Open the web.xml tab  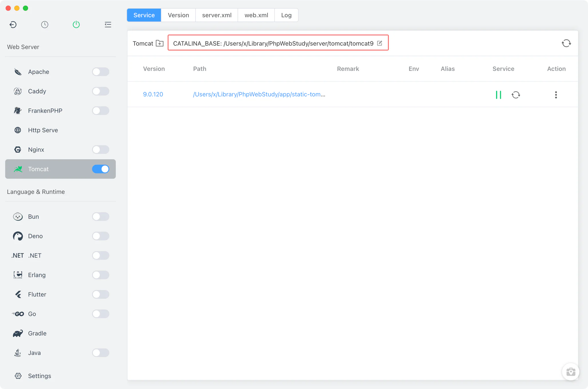[x=256, y=15]
